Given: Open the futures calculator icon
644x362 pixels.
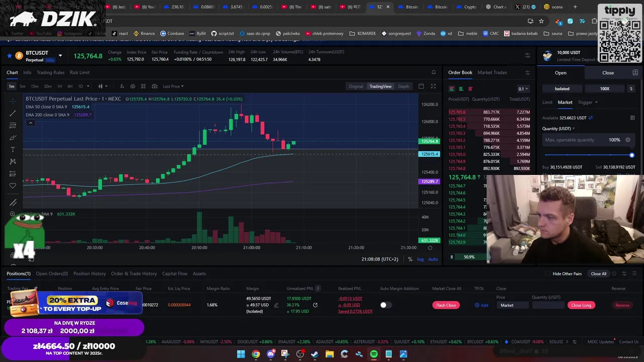Looking at the screenshot, I should pyautogui.click(x=632, y=118).
